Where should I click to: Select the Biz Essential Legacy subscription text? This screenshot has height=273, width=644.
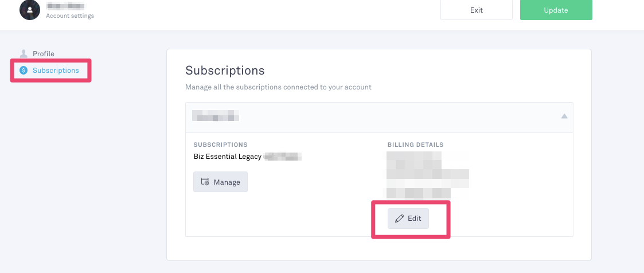pos(228,157)
